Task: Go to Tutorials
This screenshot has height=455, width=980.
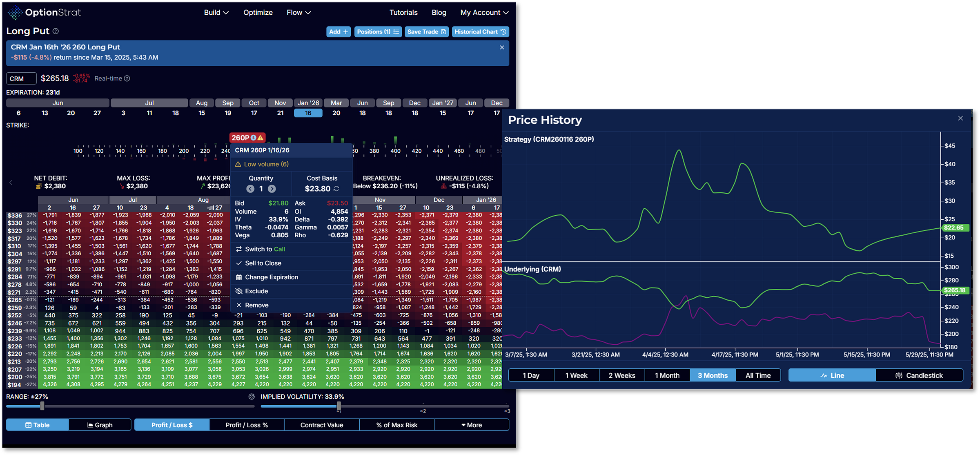Action: tap(403, 13)
